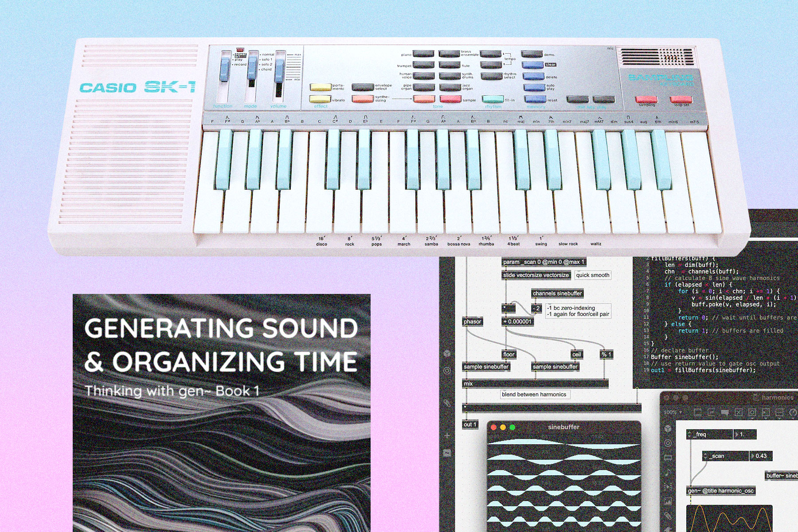Click the Thinking with gen~ Book 1 subtitle
The width and height of the screenshot is (798, 532).
tap(172, 391)
